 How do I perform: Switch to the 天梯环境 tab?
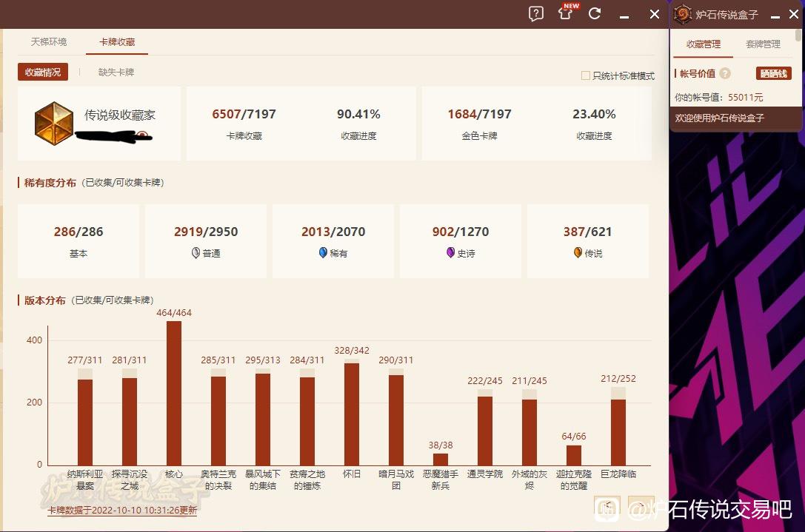point(49,41)
